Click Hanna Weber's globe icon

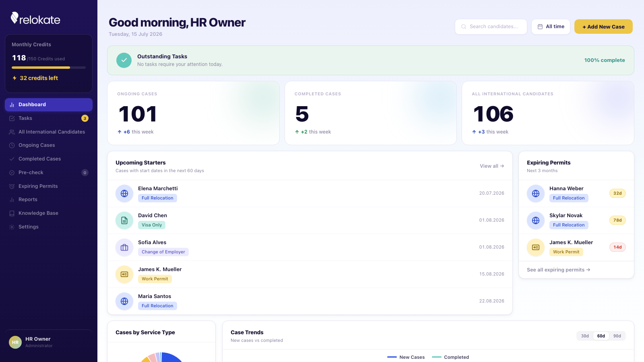click(x=536, y=193)
